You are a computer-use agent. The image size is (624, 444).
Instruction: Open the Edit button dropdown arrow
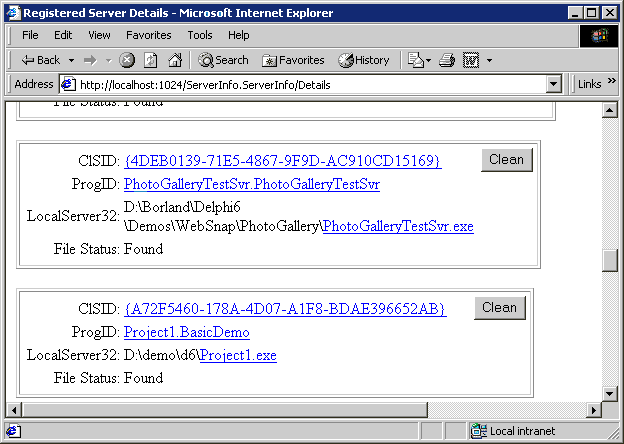pos(489,60)
